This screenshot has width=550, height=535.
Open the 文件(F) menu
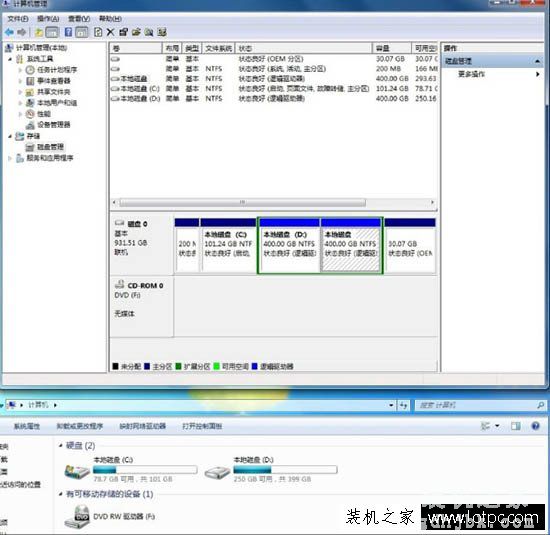click(18, 19)
